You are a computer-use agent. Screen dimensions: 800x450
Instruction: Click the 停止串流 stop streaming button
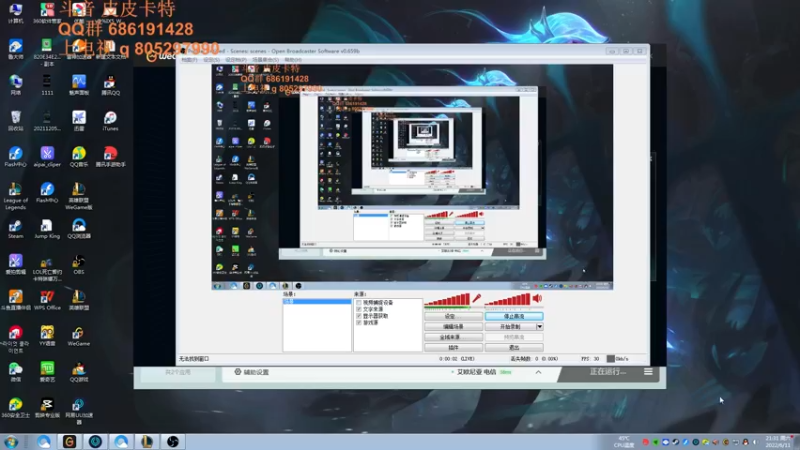coord(514,316)
